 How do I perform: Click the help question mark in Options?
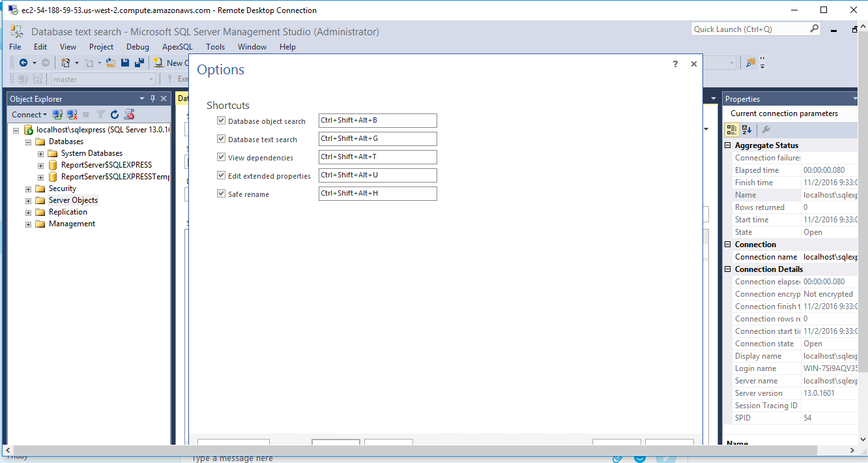[x=675, y=64]
